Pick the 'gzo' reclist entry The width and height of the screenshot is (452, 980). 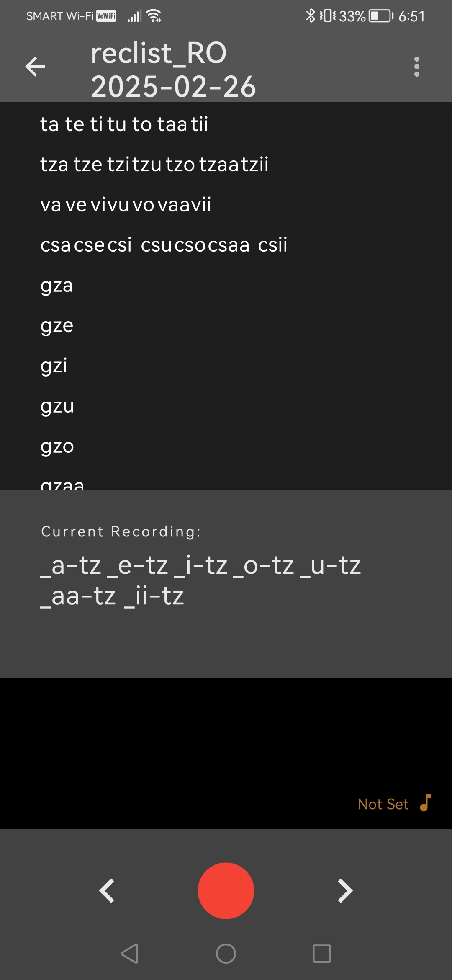coord(57,446)
